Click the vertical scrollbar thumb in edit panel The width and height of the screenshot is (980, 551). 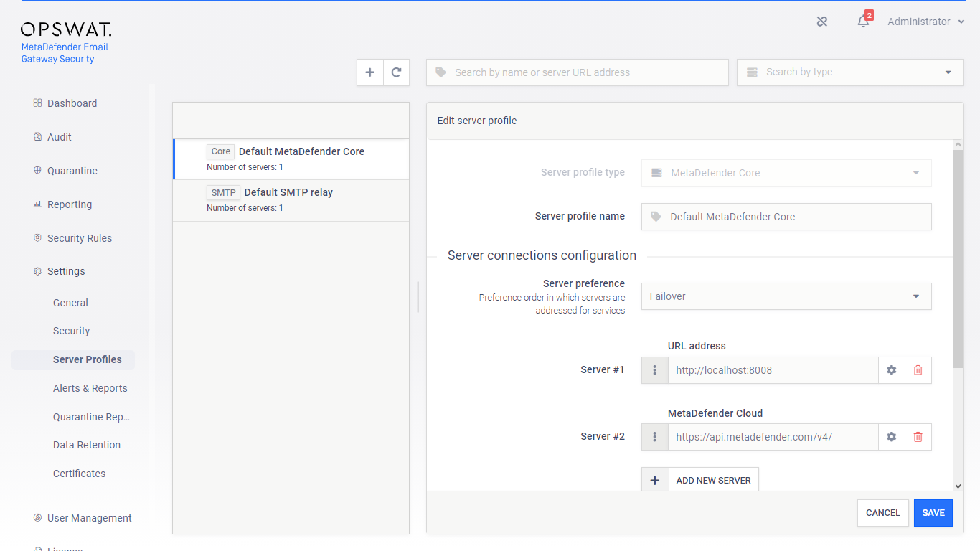tap(958, 260)
